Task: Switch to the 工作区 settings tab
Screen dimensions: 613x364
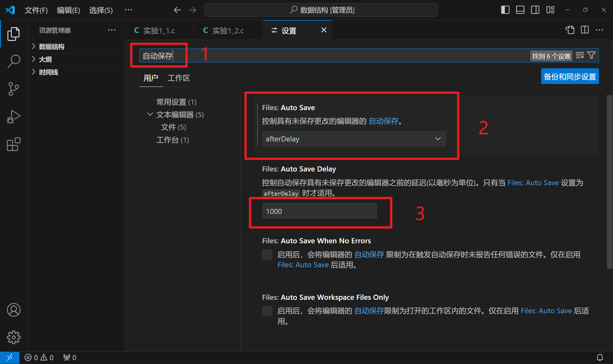Action: coord(178,78)
